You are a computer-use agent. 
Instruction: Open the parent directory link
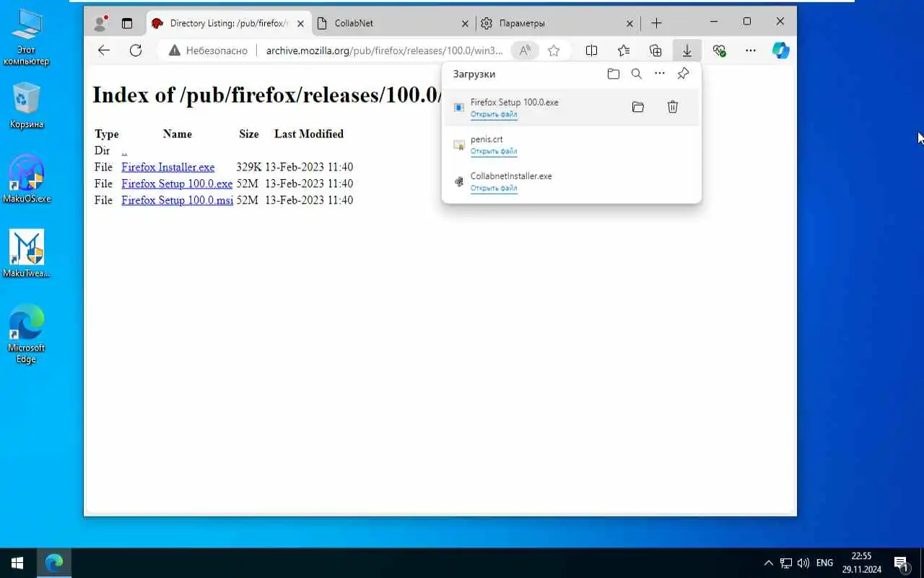(x=124, y=151)
